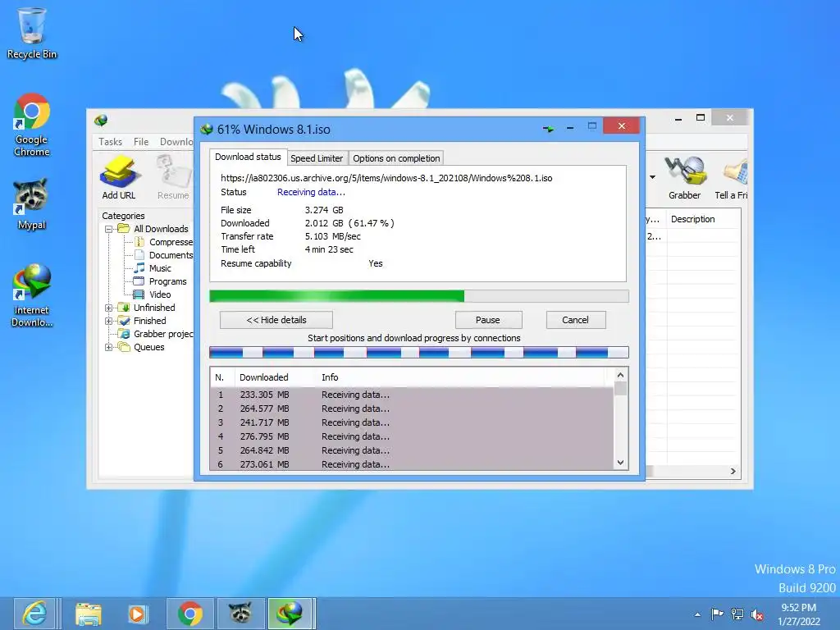Click the green arrow icon in the download title bar
This screenshot has width=840, height=630.
(548, 129)
